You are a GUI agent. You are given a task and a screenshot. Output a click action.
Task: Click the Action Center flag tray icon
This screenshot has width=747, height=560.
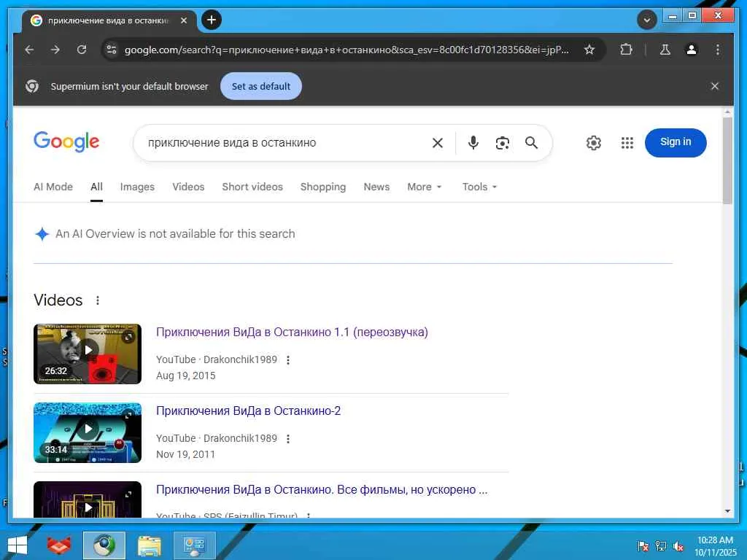pos(643,545)
